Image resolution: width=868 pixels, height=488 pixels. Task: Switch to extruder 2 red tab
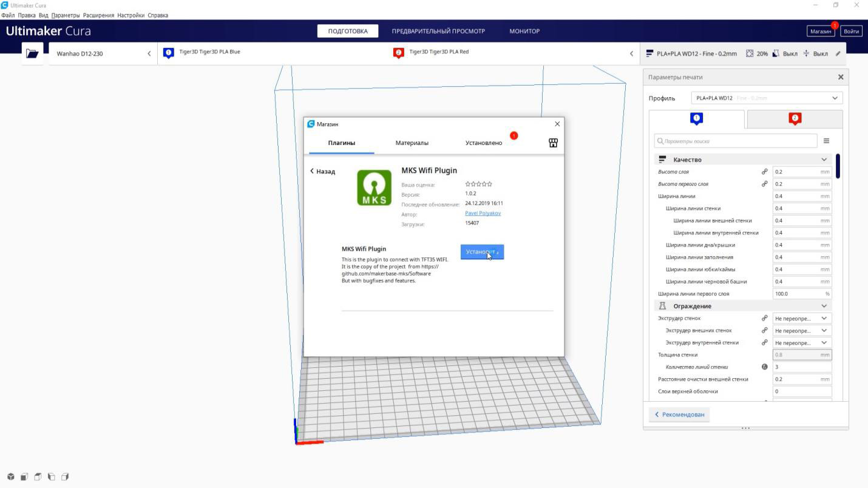click(x=795, y=119)
